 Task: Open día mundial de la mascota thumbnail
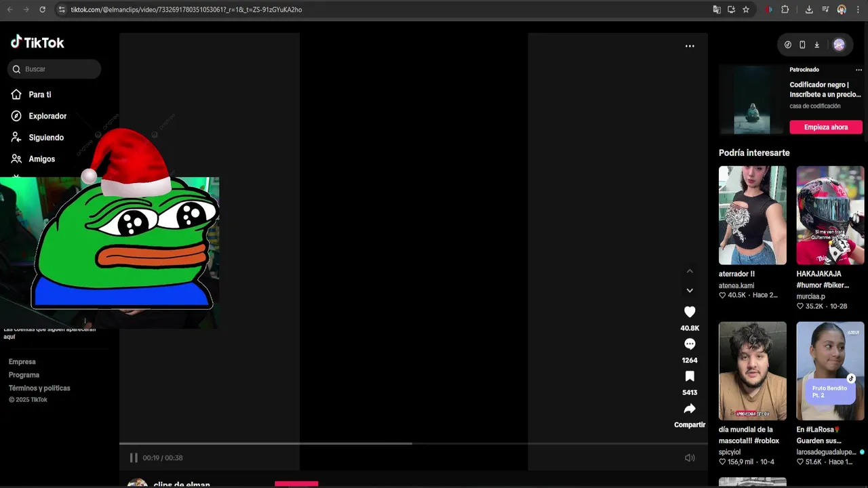753,371
